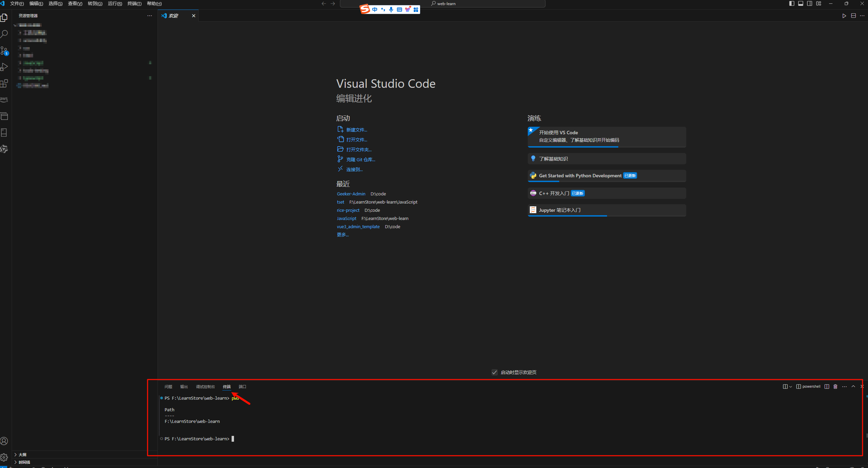Go back using the navigation arrow

(x=324, y=3)
